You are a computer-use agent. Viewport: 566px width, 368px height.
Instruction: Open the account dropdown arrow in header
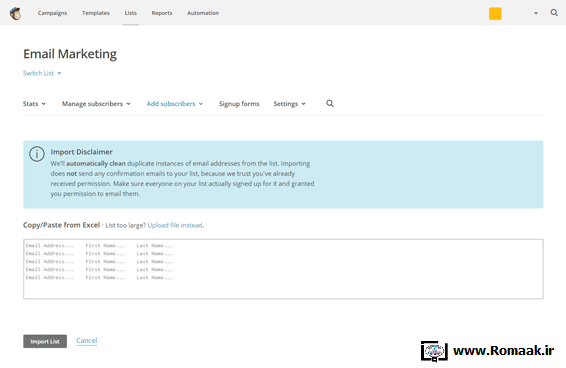pos(536,13)
